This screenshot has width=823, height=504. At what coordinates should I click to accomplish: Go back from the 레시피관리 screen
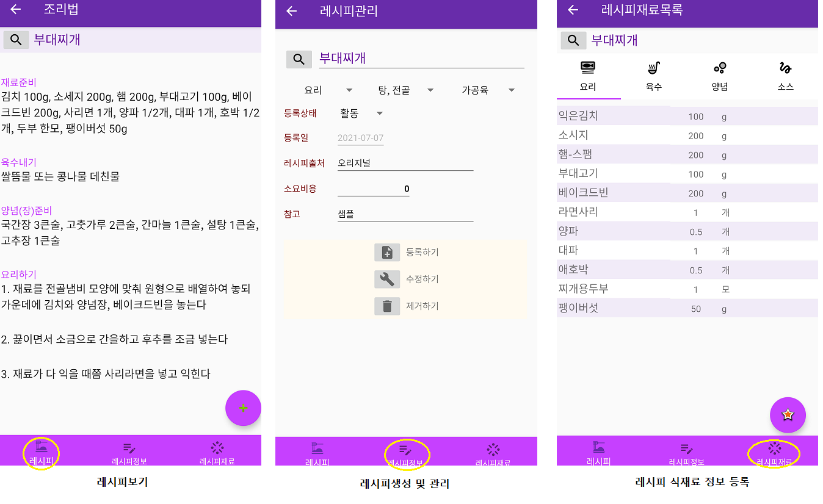292,11
